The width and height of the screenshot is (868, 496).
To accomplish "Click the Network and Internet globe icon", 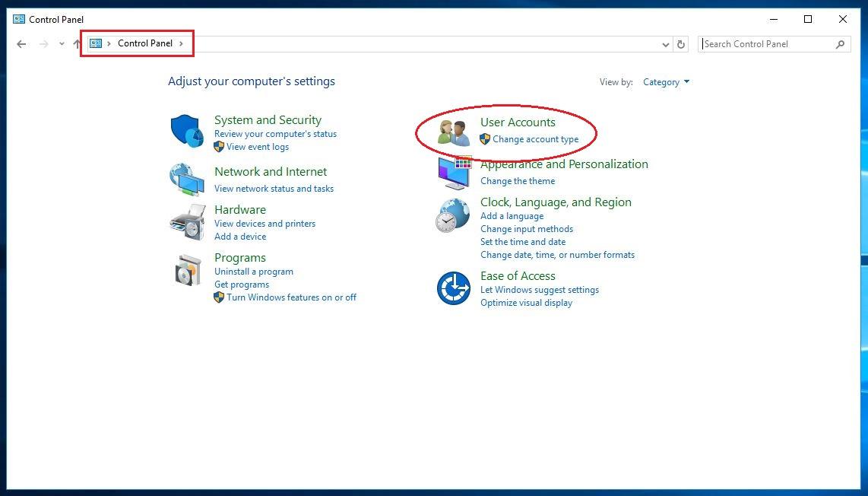I will [186, 179].
